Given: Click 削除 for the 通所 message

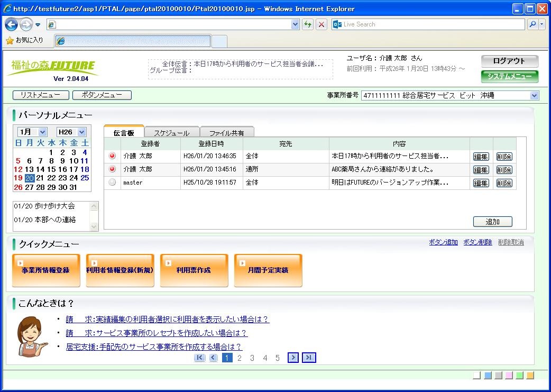Looking at the screenshot, I should pos(504,169).
